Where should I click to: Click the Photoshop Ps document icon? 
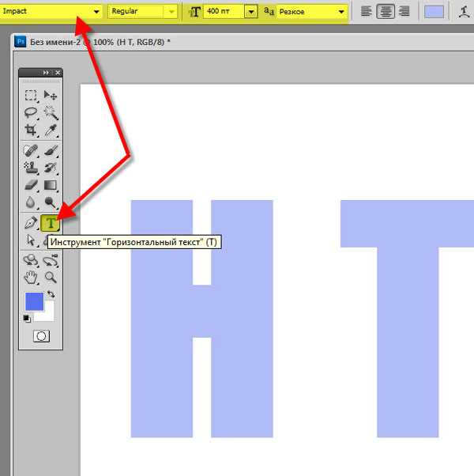20,42
